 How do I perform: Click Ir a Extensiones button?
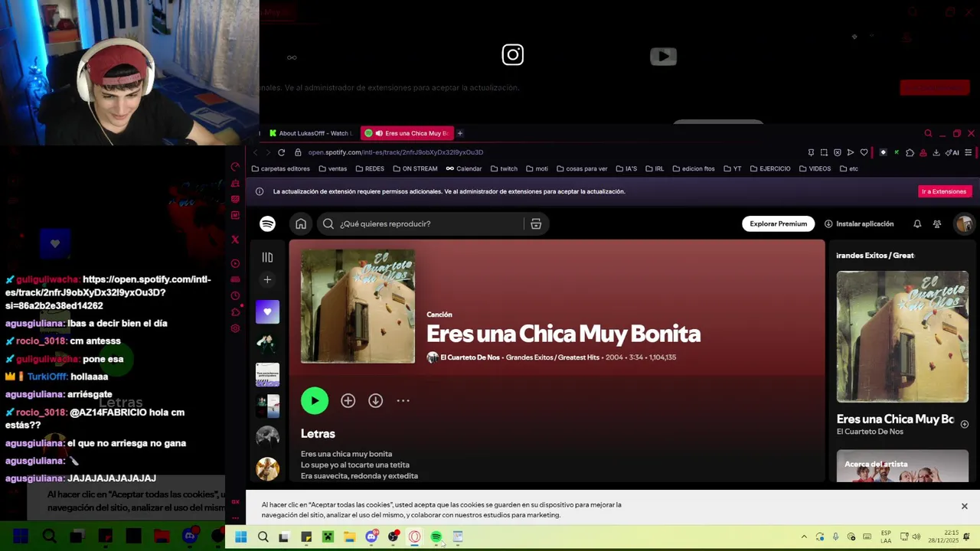coord(944,191)
